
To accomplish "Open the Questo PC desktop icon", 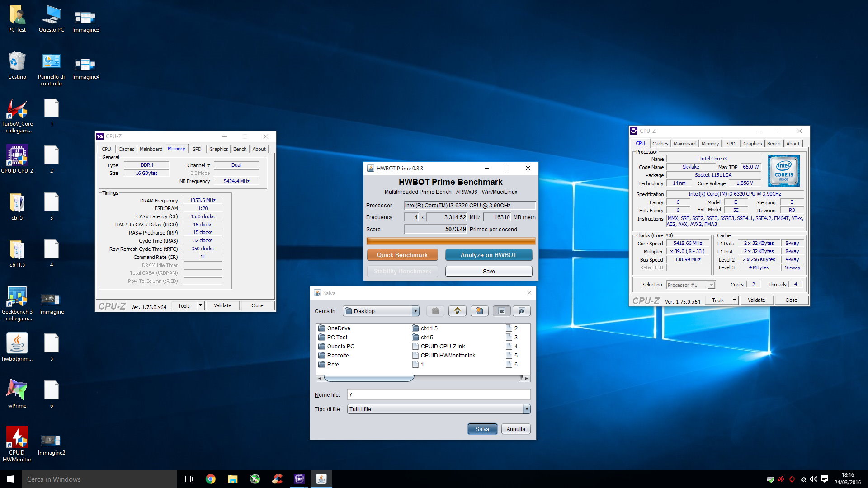I will point(52,19).
